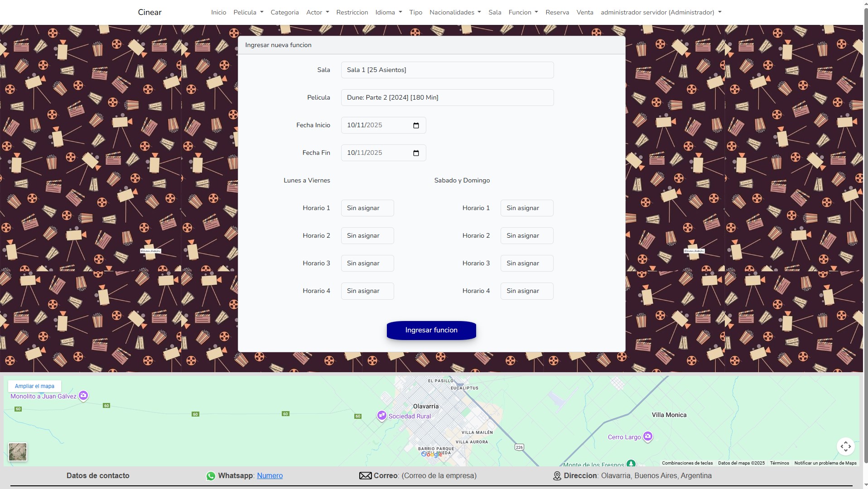Expand the Sala selection dropdown

pyautogui.click(x=447, y=70)
